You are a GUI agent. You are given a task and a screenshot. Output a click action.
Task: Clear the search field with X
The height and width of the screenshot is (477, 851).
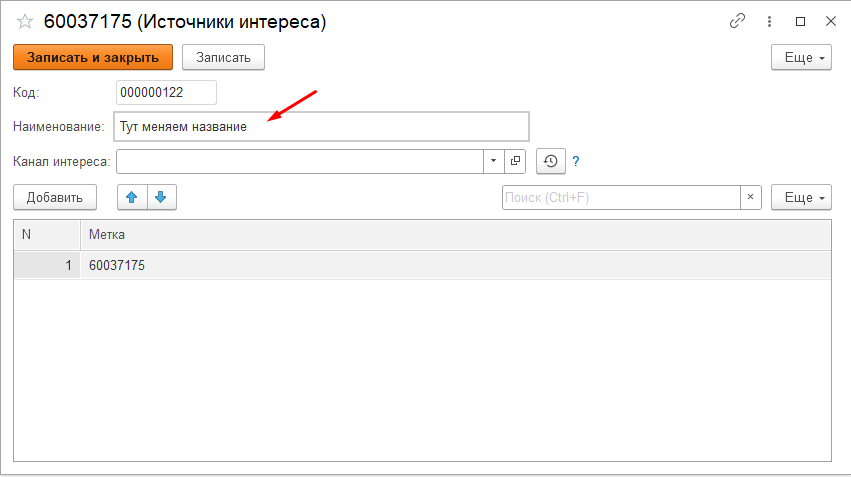pyautogui.click(x=751, y=198)
